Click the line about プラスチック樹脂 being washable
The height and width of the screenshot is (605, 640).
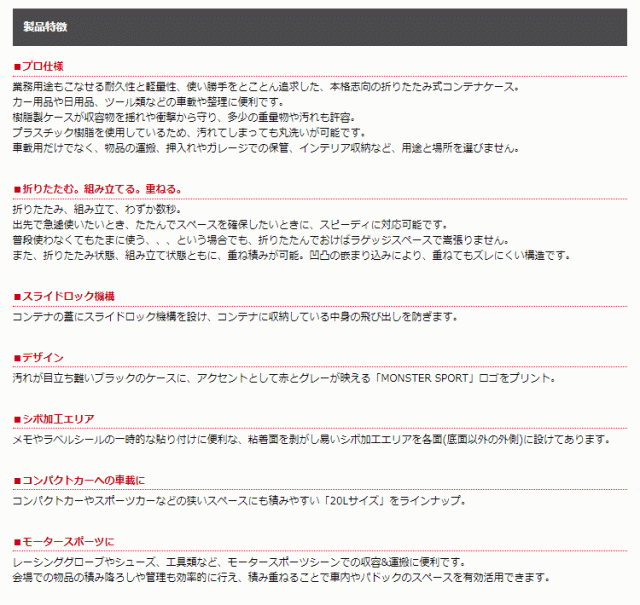point(188,132)
